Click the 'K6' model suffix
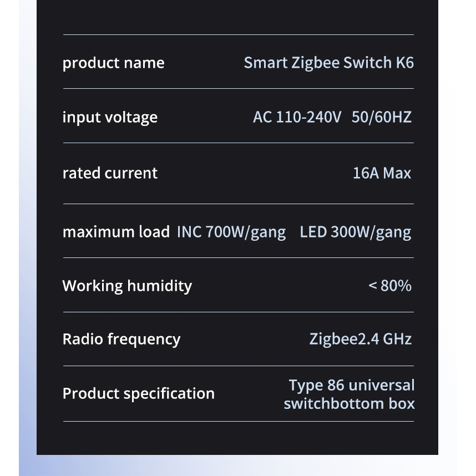Image resolution: width=476 pixels, height=476 pixels. [404, 63]
